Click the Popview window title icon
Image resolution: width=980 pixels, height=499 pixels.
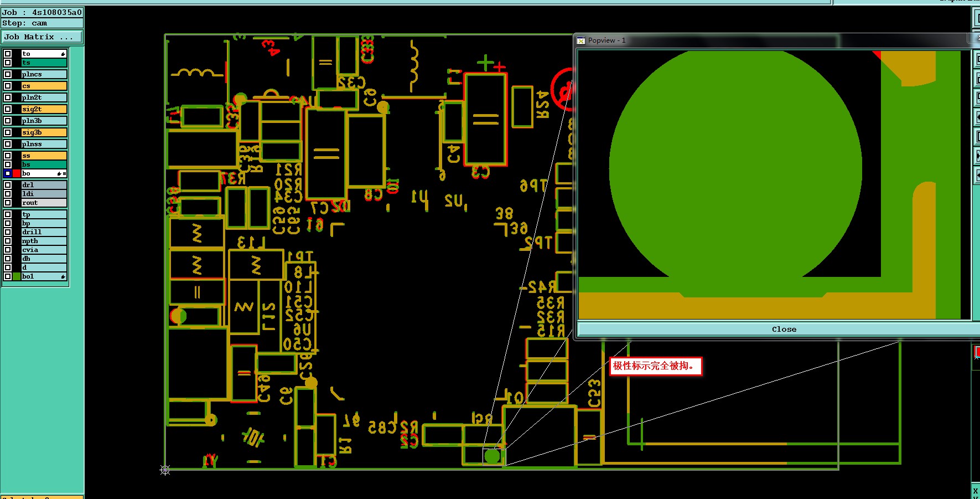coord(581,40)
